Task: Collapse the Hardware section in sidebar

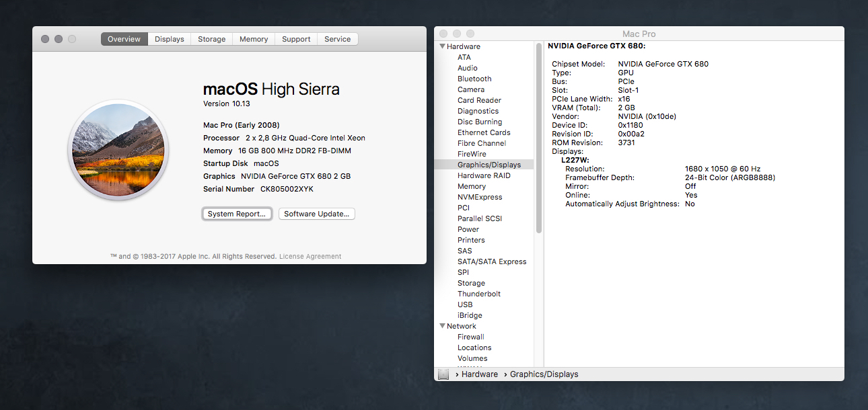Action: pyautogui.click(x=442, y=46)
